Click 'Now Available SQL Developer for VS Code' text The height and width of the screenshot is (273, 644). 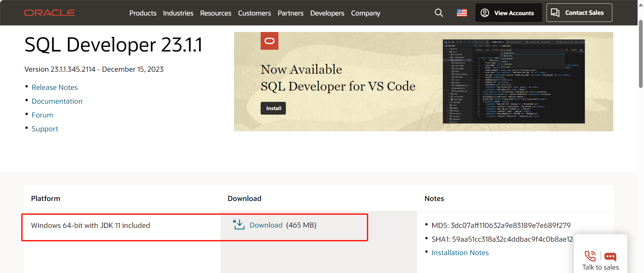[338, 78]
